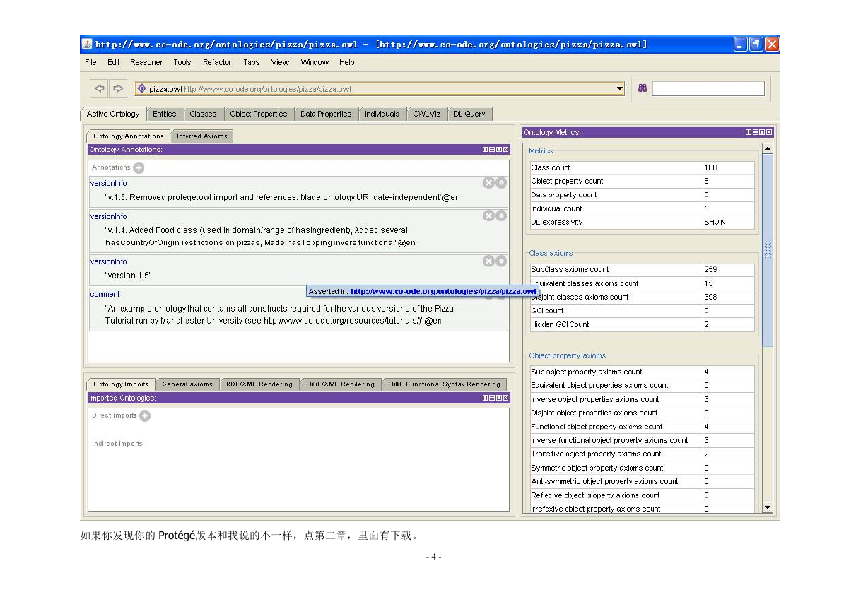Open the View menu
This screenshot has height=614, width=868.
pos(280,62)
